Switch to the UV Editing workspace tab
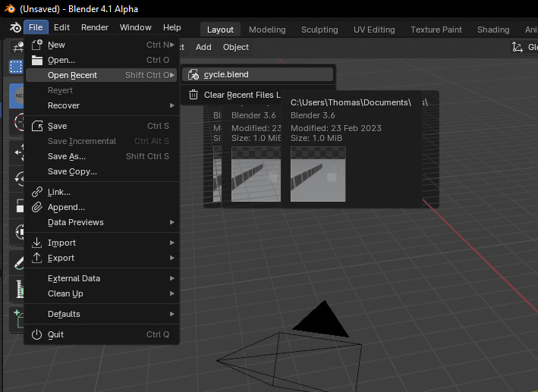The height and width of the screenshot is (392, 538). click(x=374, y=30)
